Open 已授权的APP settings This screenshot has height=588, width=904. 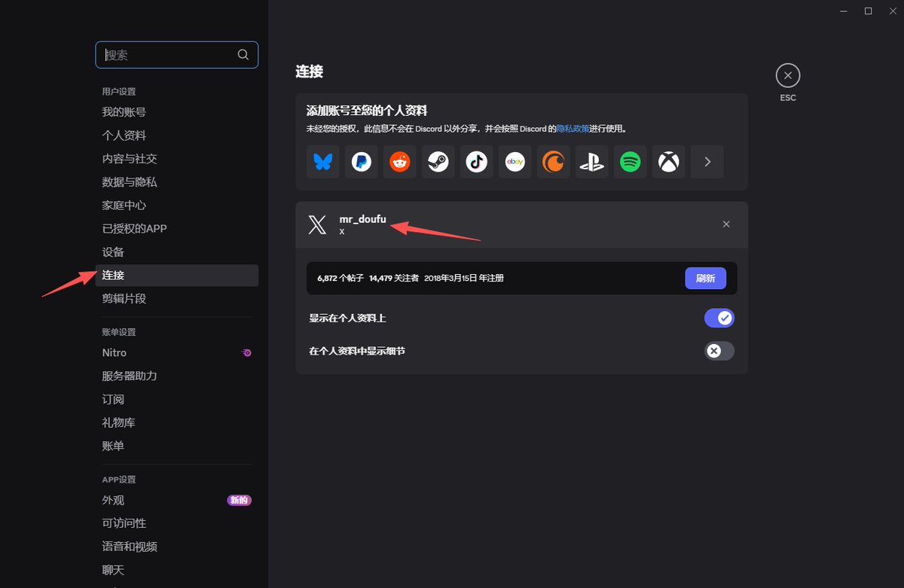point(177,229)
